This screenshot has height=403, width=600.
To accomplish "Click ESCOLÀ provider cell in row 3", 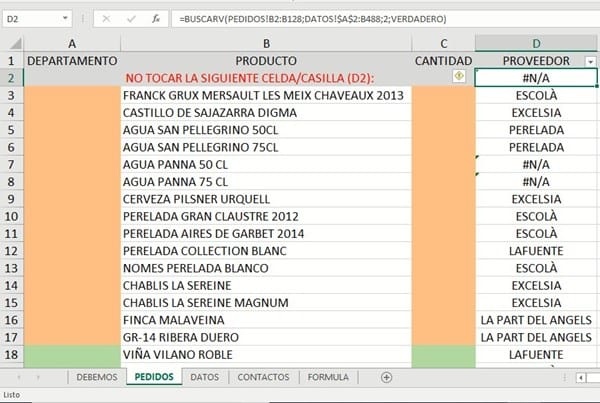I will pos(536,95).
